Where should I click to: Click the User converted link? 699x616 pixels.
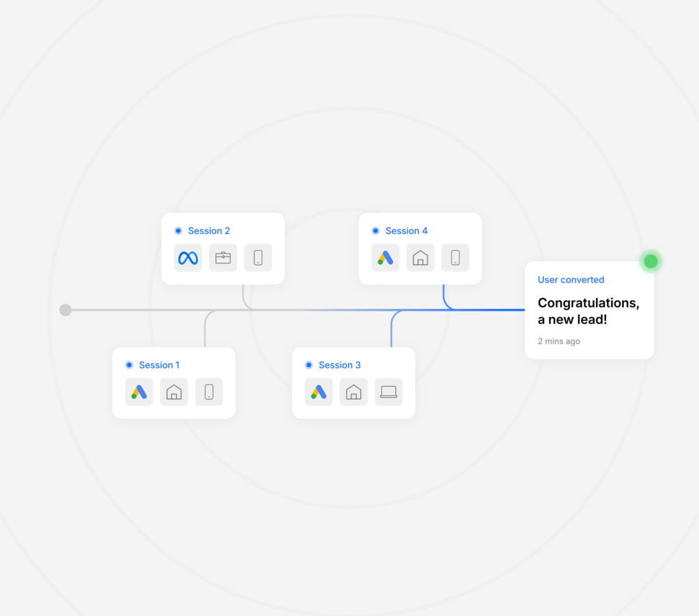[x=571, y=280]
